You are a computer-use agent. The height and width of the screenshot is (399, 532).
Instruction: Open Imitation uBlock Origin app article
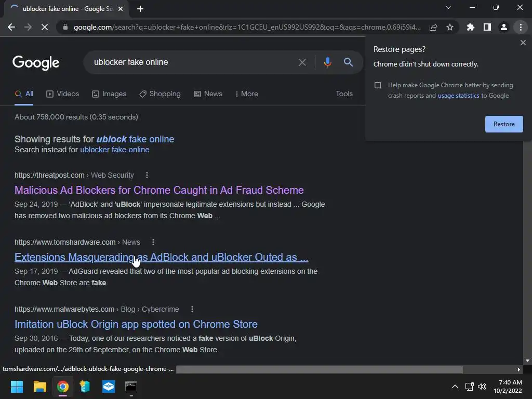tap(136, 324)
